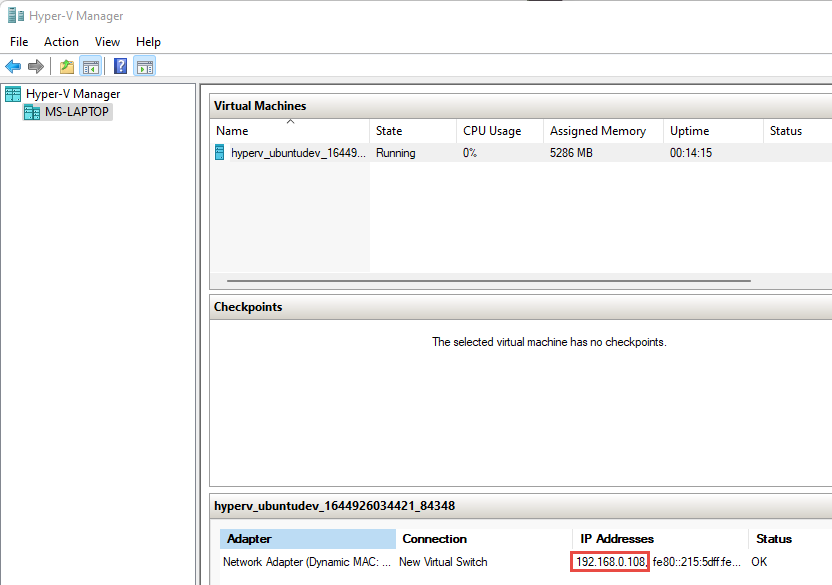
Task: Click the Forward arrow toolbar icon
Action: click(36, 67)
